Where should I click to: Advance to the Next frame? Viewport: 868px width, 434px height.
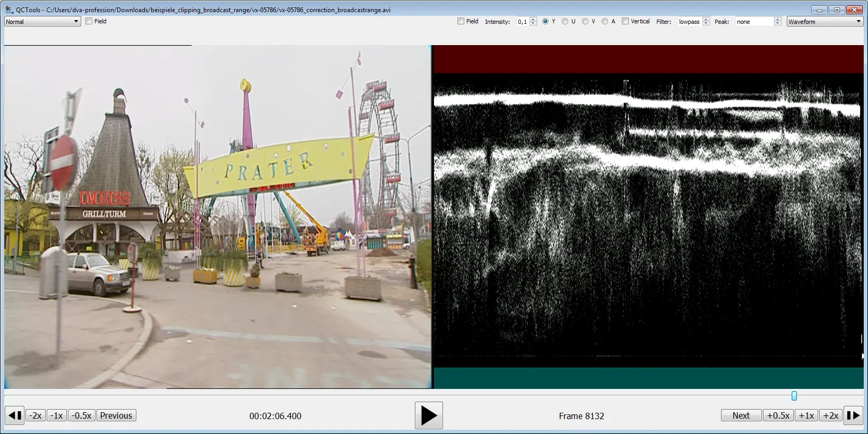point(741,415)
